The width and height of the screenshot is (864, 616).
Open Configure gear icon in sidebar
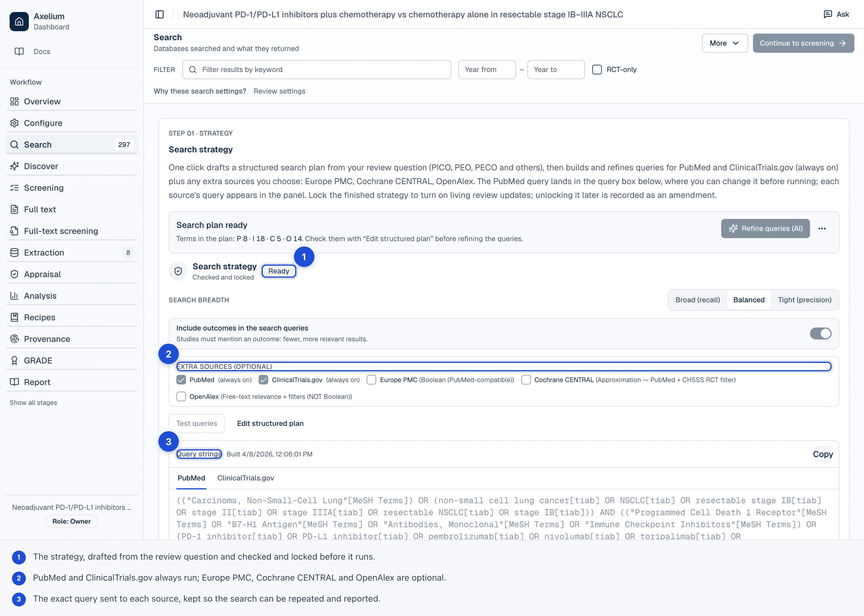14,123
